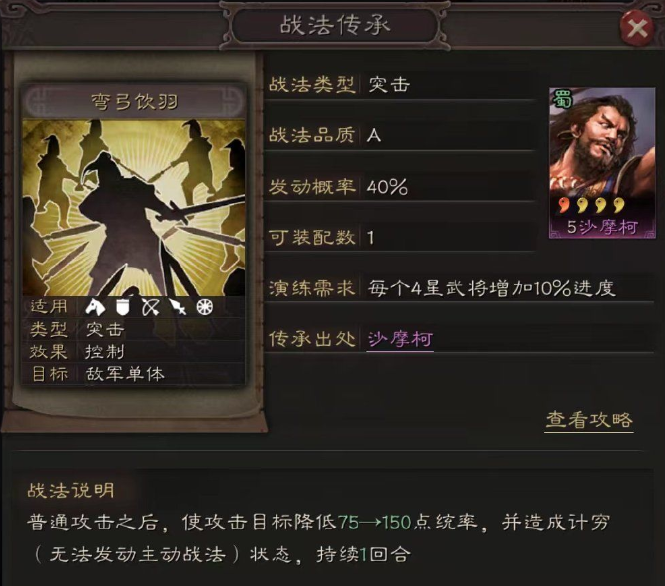
Task: Click the bow archer troop icon
Action: (x=151, y=307)
